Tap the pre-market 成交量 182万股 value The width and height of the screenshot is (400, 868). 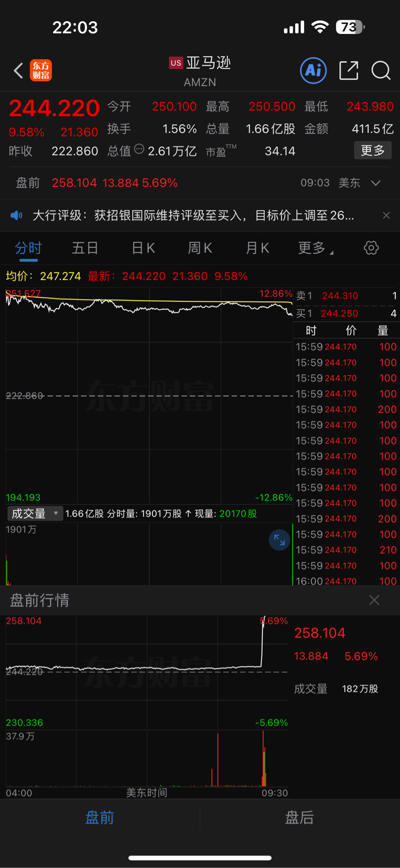[360, 689]
